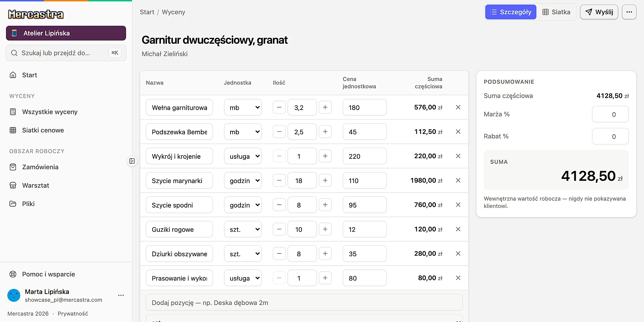Screen dimensions: 644x322
Task: Change unit dropdown for Guziki rogowe
Action: click(x=243, y=229)
